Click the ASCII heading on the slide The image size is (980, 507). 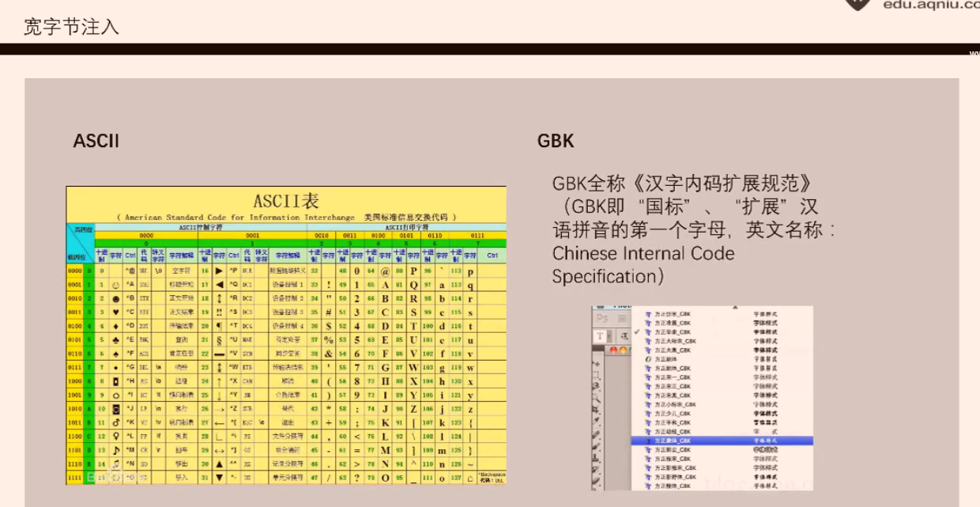96,142
